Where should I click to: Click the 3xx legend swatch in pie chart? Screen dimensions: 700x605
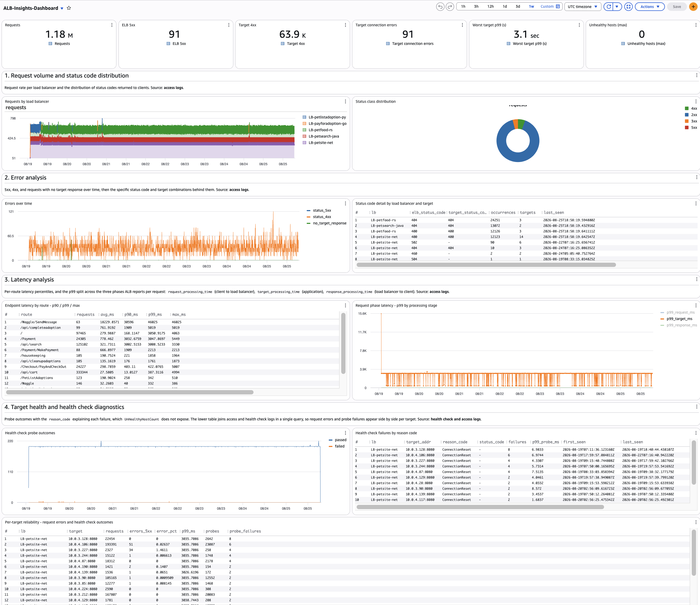coord(686,121)
